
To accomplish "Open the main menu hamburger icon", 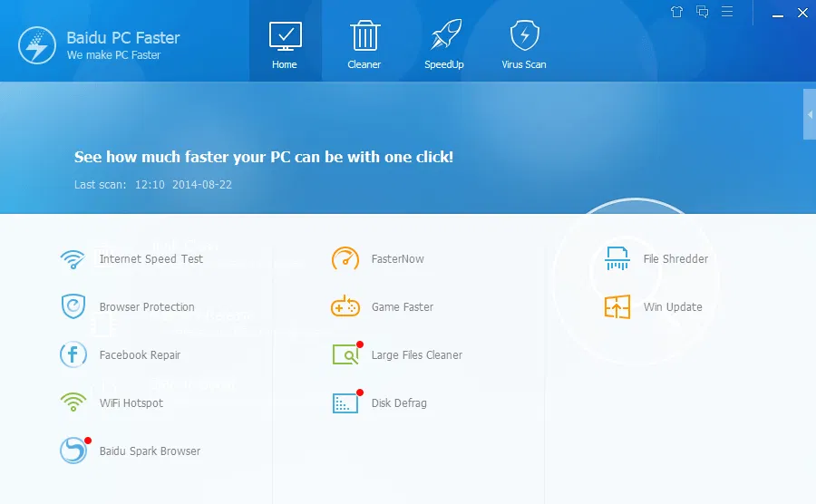I will (727, 12).
